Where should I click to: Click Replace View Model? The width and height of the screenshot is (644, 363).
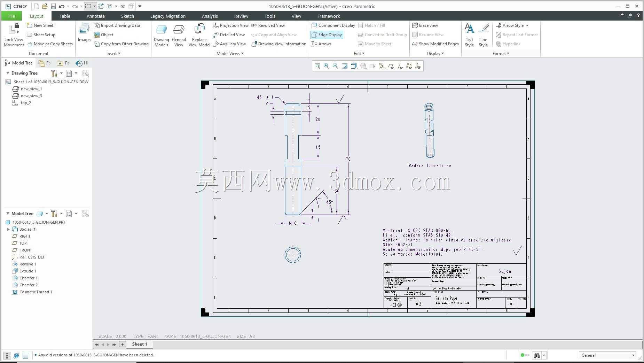coord(199,36)
